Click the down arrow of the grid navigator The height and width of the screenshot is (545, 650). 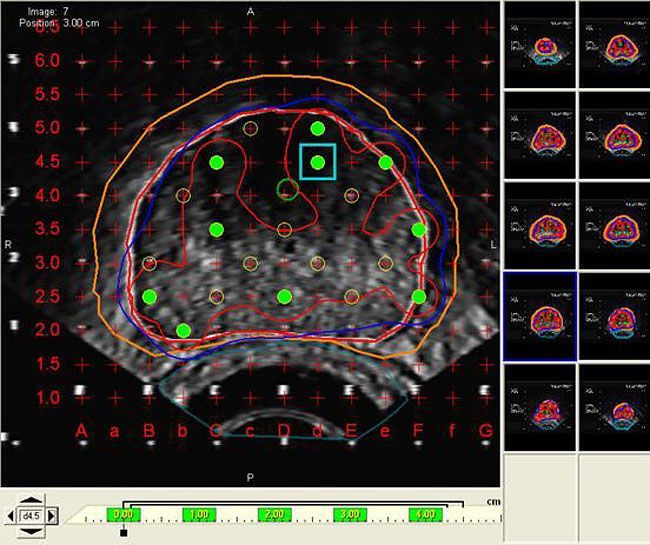pos(32,531)
